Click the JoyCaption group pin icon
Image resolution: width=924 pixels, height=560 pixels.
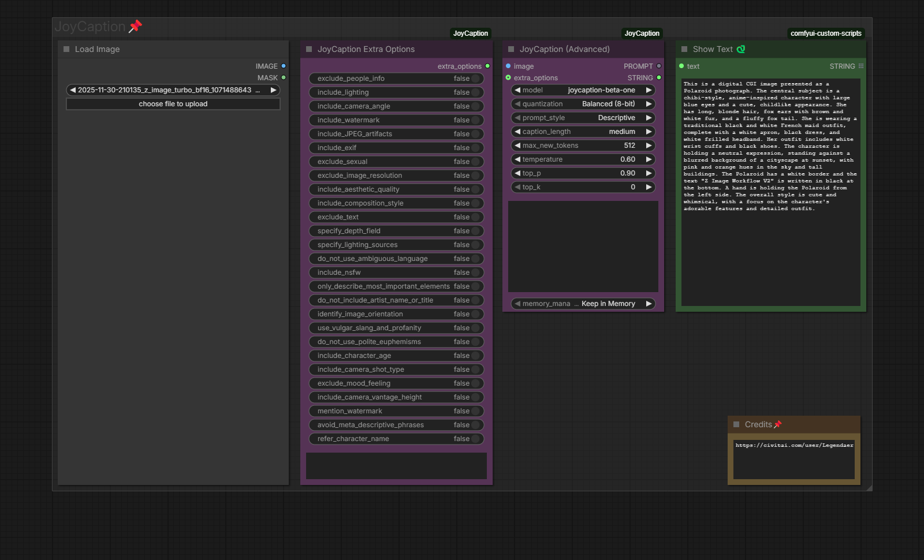tap(135, 26)
